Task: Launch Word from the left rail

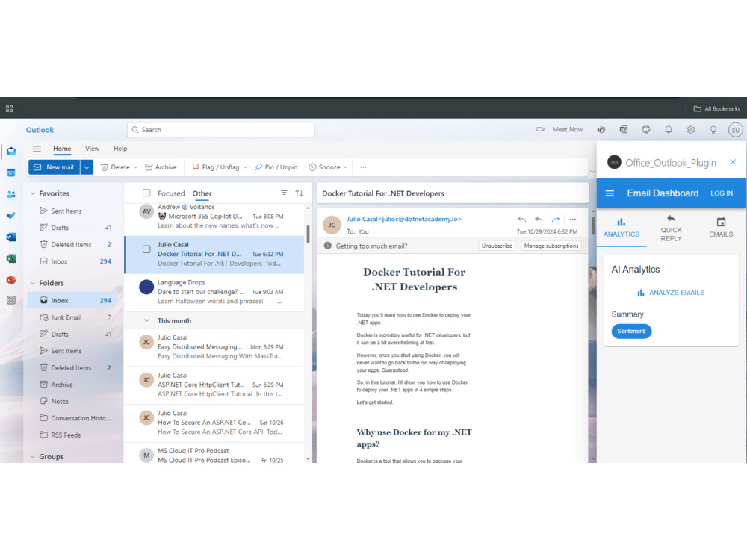Action: pos(11,237)
